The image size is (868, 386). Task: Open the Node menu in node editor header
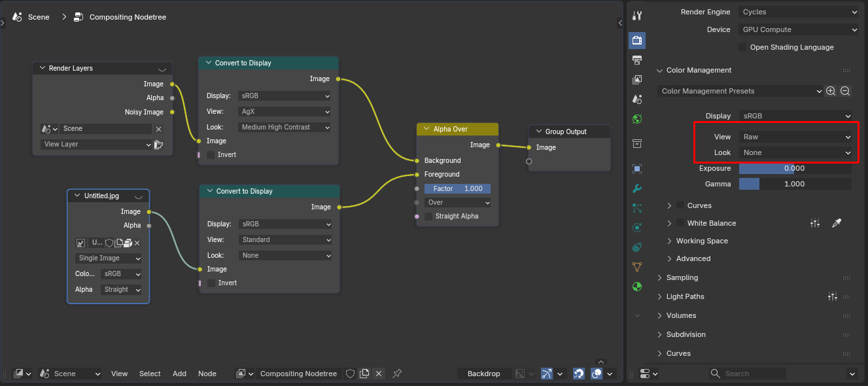[x=207, y=374]
